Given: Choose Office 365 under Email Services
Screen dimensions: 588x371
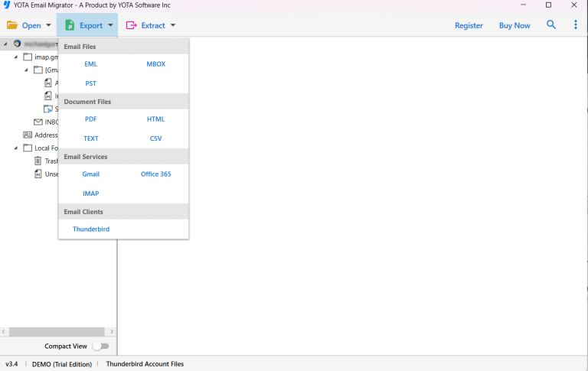Looking at the screenshot, I should pyautogui.click(x=155, y=174).
